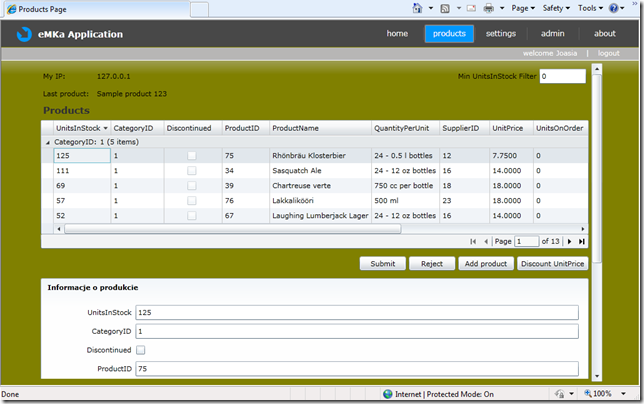Sort by UnitsInStock column header
Screen dimensions: 644x404
(x=82, y=128)
